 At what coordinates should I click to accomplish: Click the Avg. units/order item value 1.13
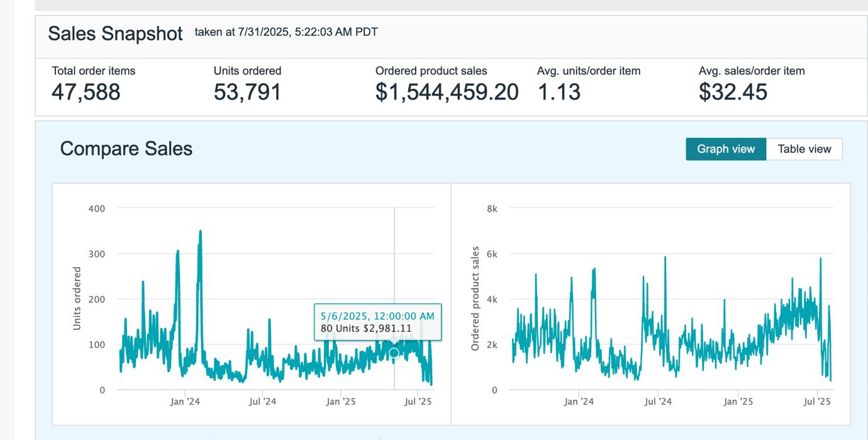(559, 93)
